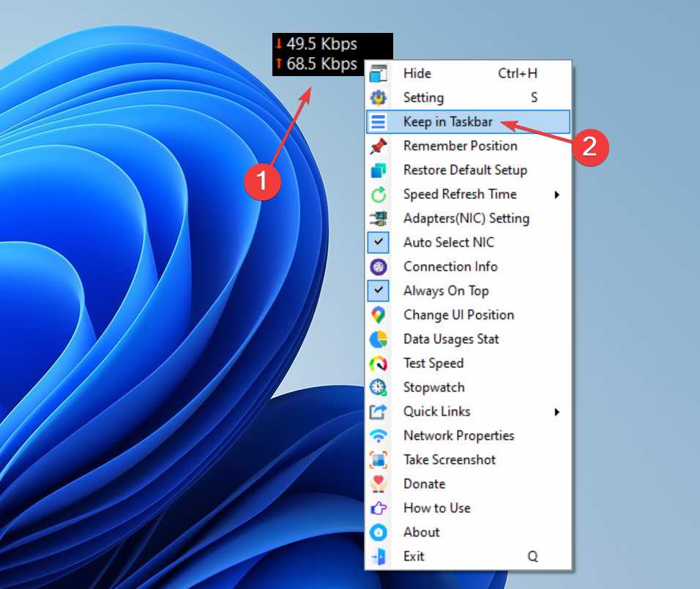Open Quick Links menu entry

click(x=469, y=411)
